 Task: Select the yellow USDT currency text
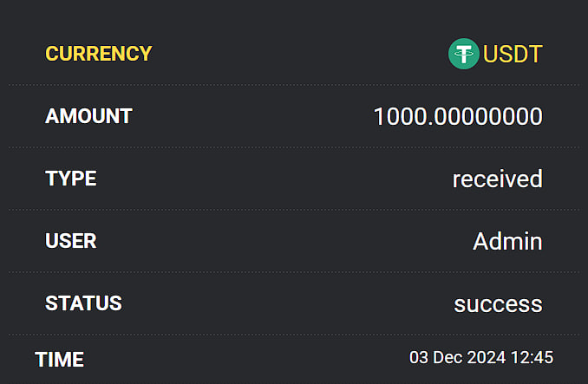pos(513,54)
